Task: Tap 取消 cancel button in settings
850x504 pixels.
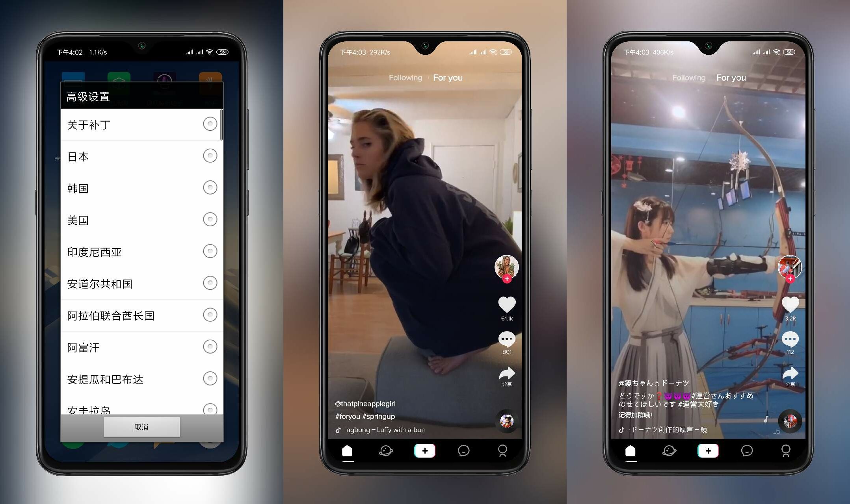Action: click(140, 428)
